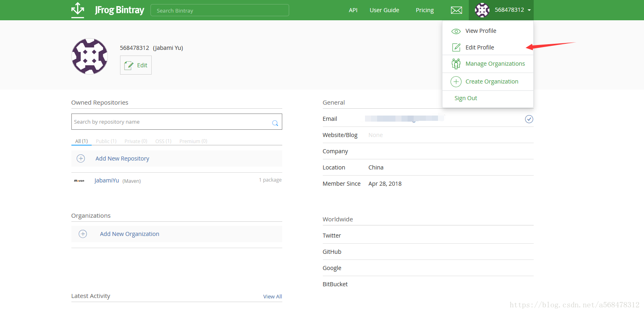Screen dimensions: 644x313
Task: Select Create Organization menu entry
Action: [492, 81]
